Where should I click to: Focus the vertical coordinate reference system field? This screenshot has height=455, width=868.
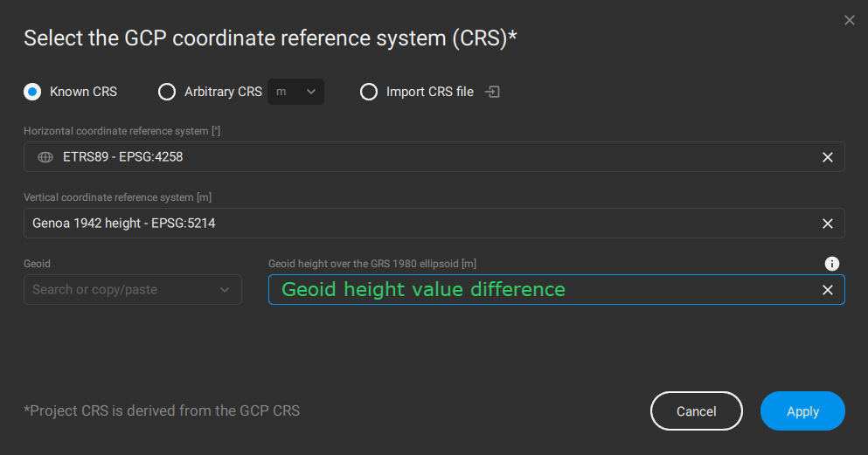(420, 224)
